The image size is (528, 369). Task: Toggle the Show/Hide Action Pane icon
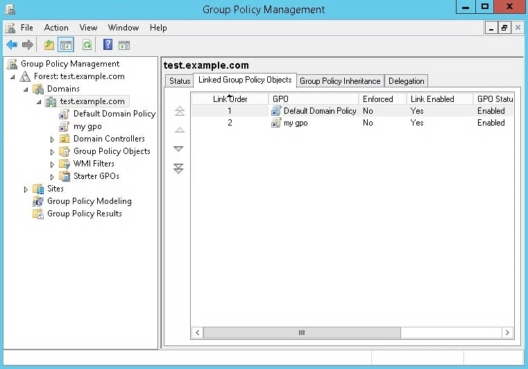point(124,45)
